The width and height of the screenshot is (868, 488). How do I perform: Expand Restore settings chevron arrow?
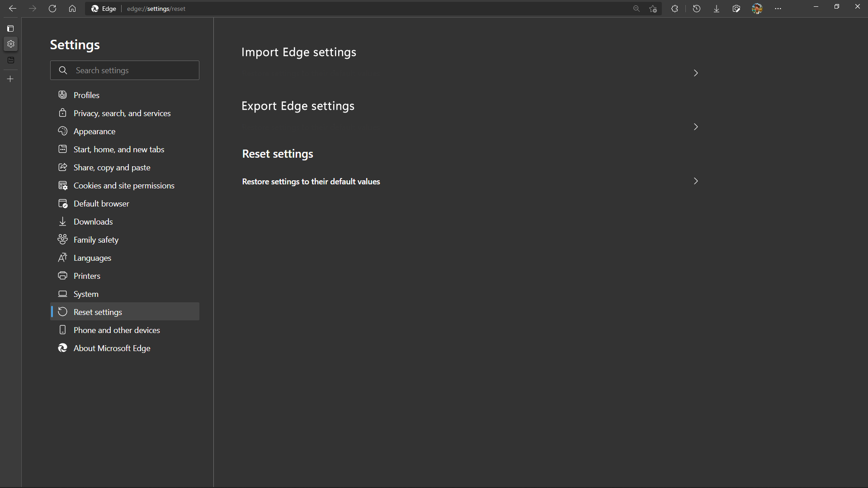(696, 181)
